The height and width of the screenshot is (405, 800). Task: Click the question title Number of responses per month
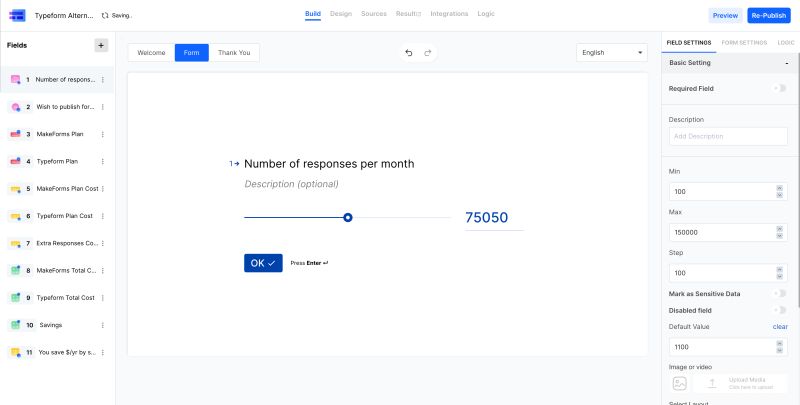[x=329, y=164]
